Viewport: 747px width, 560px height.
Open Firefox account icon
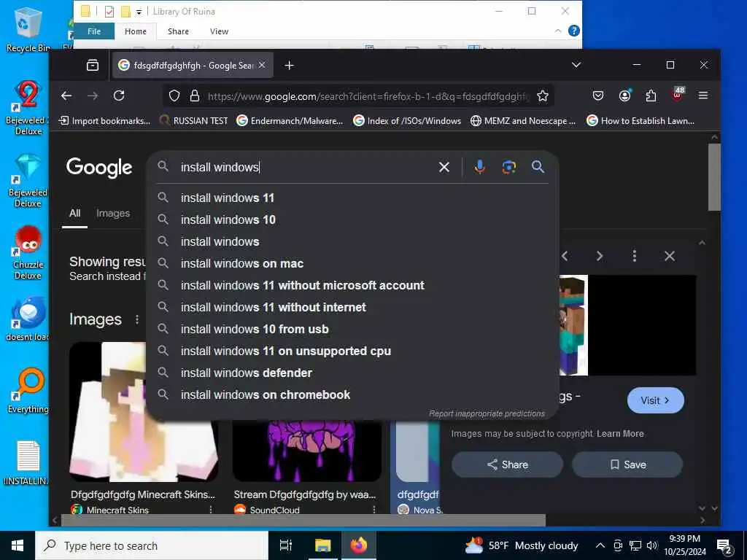point(624,96)
